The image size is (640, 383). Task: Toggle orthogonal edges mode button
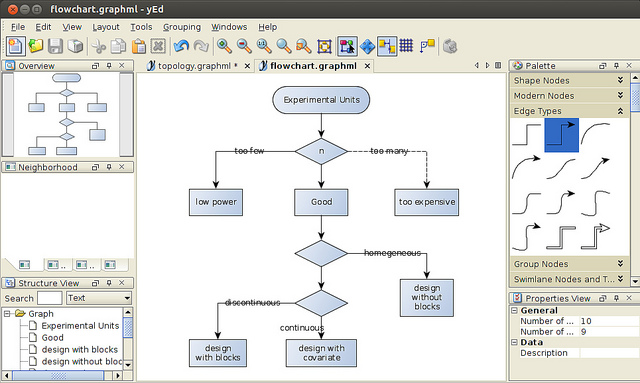click(387, 46)
